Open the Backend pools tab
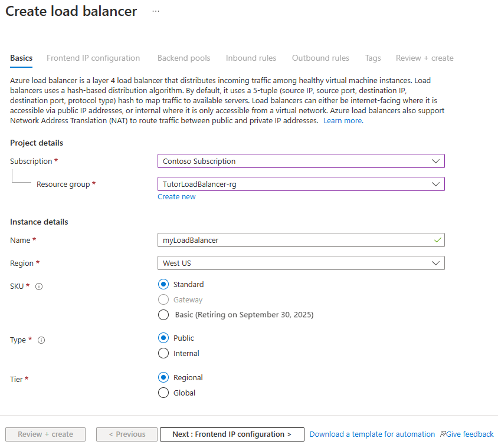Screen dimensions: 498x448 [184, 58]
